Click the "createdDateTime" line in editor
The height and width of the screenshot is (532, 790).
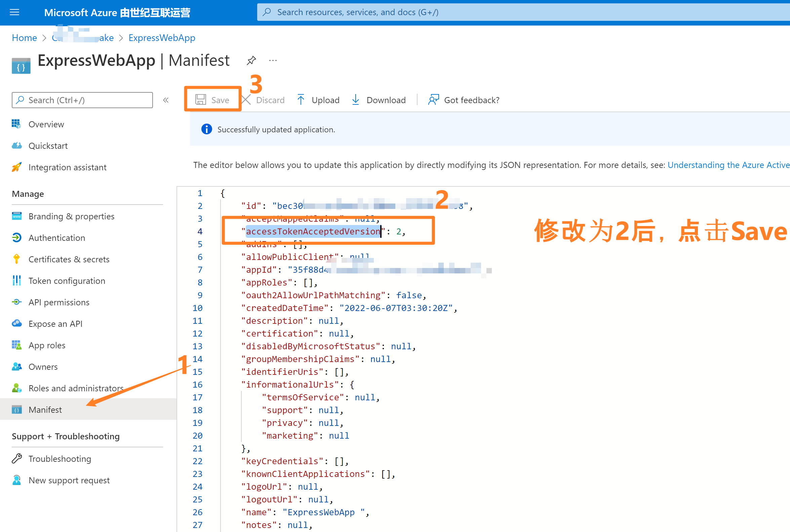(349, 308)
